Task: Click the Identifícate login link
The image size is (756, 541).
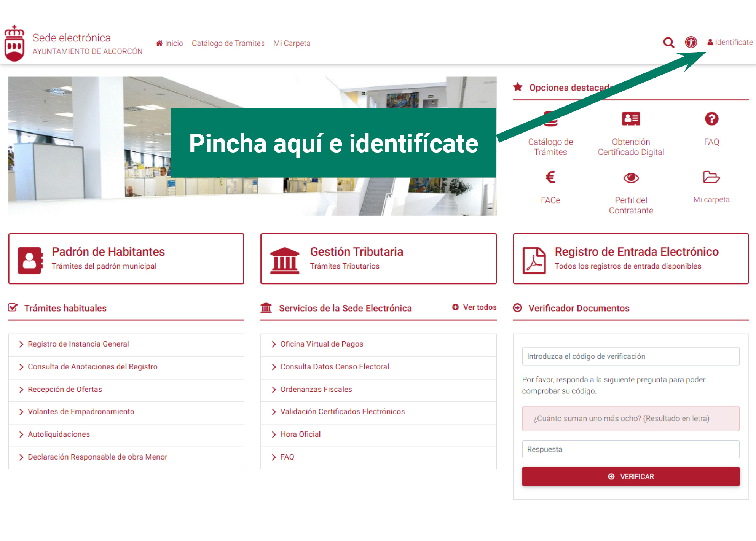Action: [730, 42]
